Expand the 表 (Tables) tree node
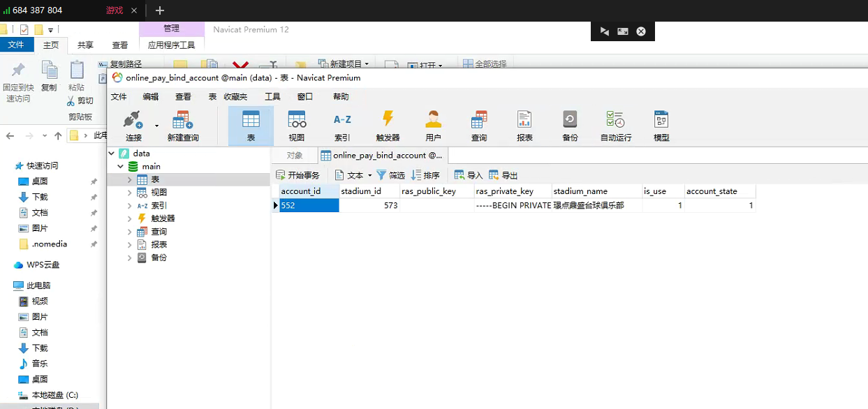Screen dimensions: 868x409 [x=129, y=179]
